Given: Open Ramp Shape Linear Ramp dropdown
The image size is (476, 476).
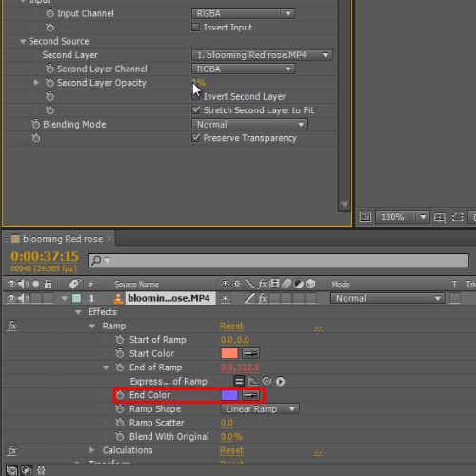Looking at the screenshot, I should 260,408.
